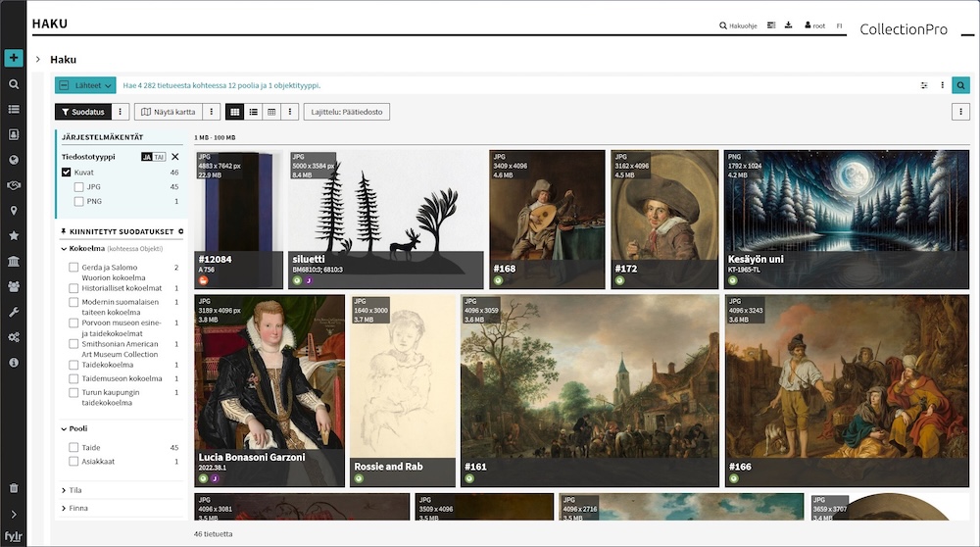Viewport: 980px width, 547px height.
Task: Check the JPG file type checkbox
Action: [x=78, y=187]
